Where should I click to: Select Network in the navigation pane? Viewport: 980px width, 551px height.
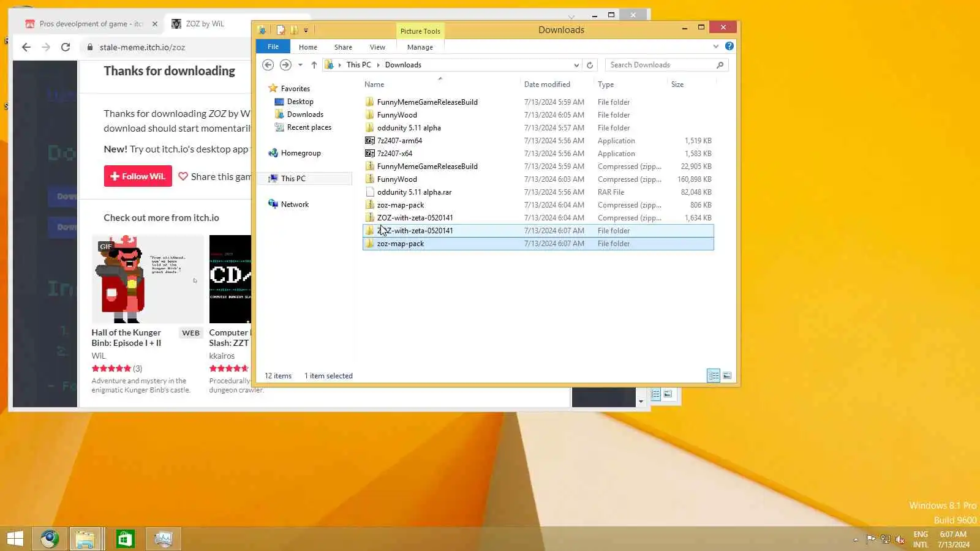pos(295,204)
